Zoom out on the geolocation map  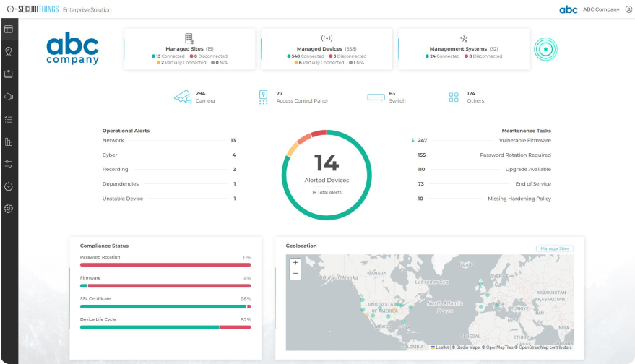(295, 274)
